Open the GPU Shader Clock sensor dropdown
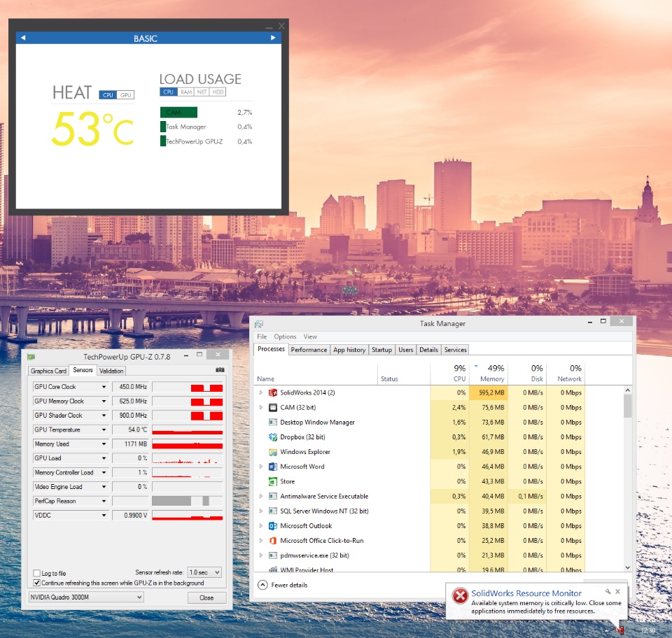 [x=104, y=416]
